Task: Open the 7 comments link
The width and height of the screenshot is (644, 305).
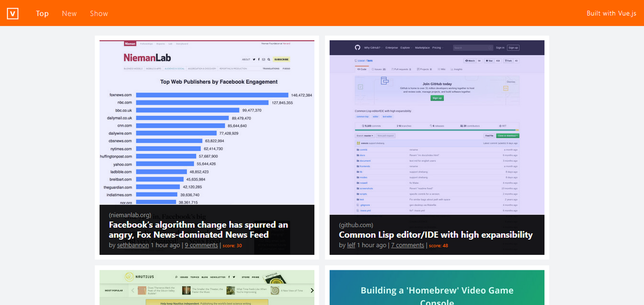Action: click(x=408, y=245)
